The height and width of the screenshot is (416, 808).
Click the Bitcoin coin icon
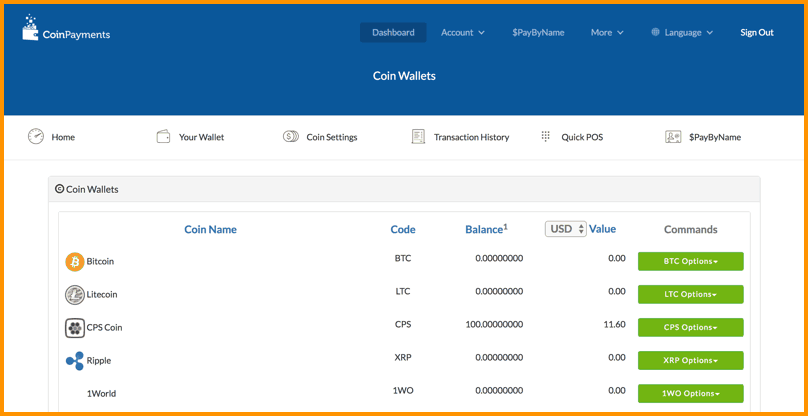tap(75, 262)
